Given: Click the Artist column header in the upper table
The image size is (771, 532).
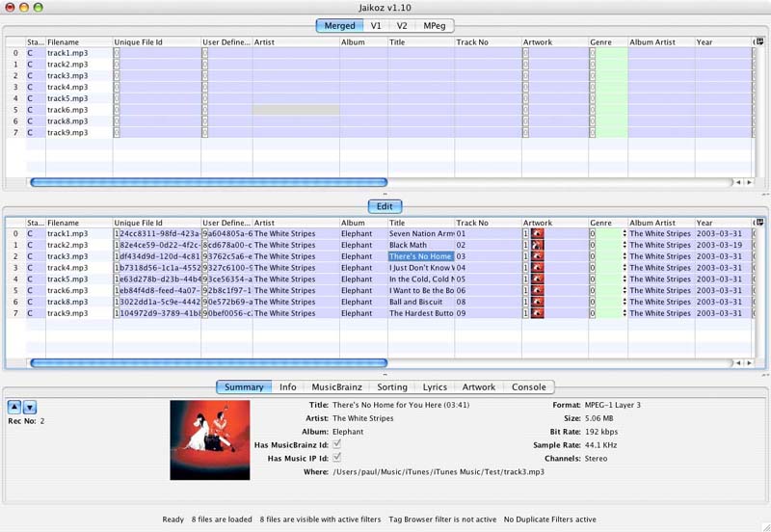Looking at the screenshot, I should pyautogui.click(x=296, y=42).
